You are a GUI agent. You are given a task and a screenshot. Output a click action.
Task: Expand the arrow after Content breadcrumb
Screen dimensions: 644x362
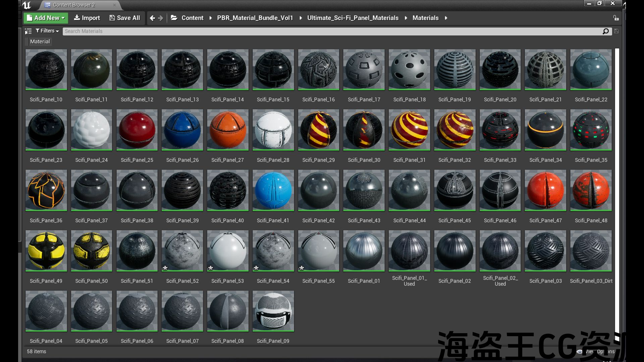210,18
